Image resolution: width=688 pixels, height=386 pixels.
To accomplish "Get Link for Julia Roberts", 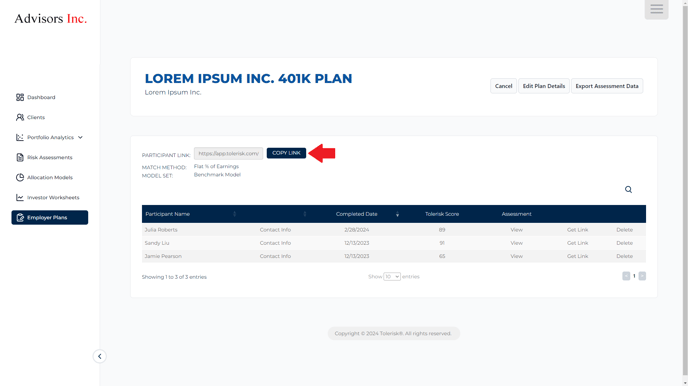I will tap(577, 229).
